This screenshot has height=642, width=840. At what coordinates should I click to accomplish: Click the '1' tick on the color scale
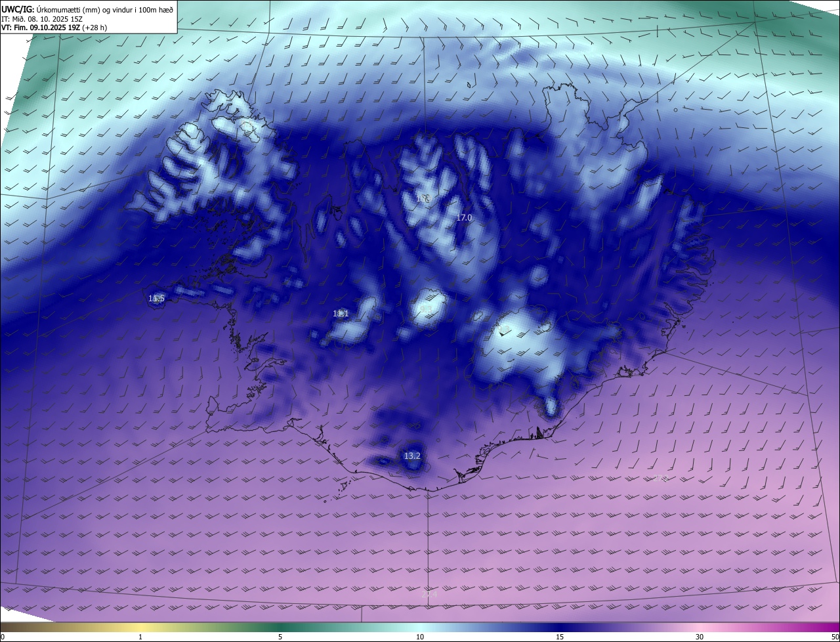pyautogui.click(x=140, y=637)
